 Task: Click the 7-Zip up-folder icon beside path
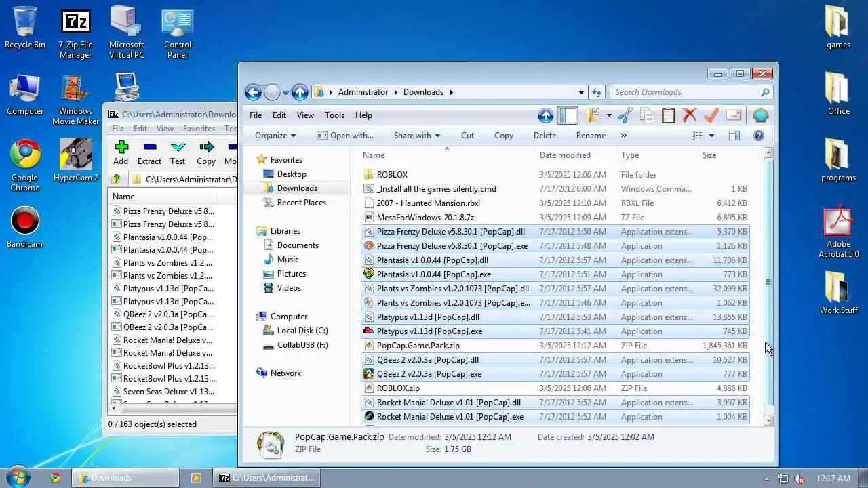(x=116, y=179)
